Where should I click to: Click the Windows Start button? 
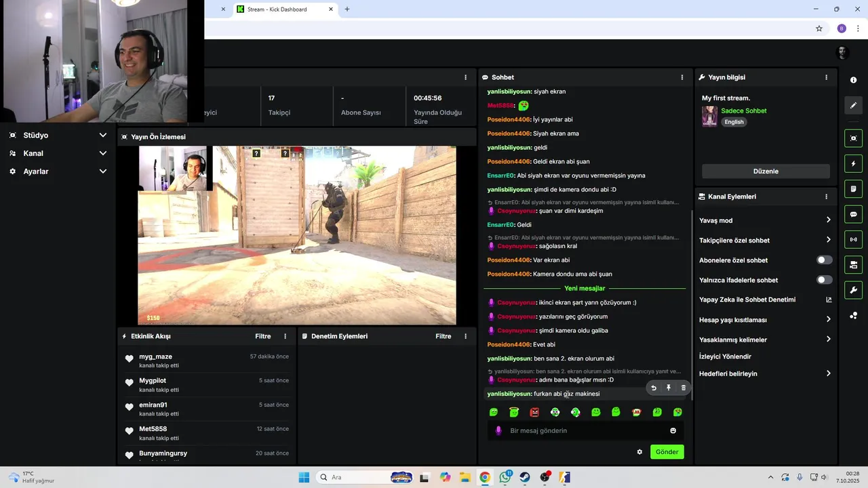tap(304, 477)
